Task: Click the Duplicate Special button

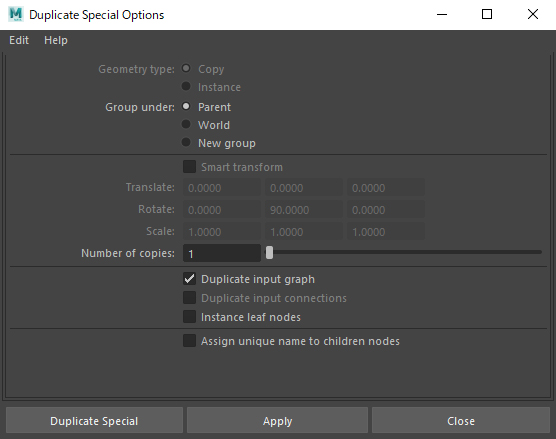Action: coord(94,421)
